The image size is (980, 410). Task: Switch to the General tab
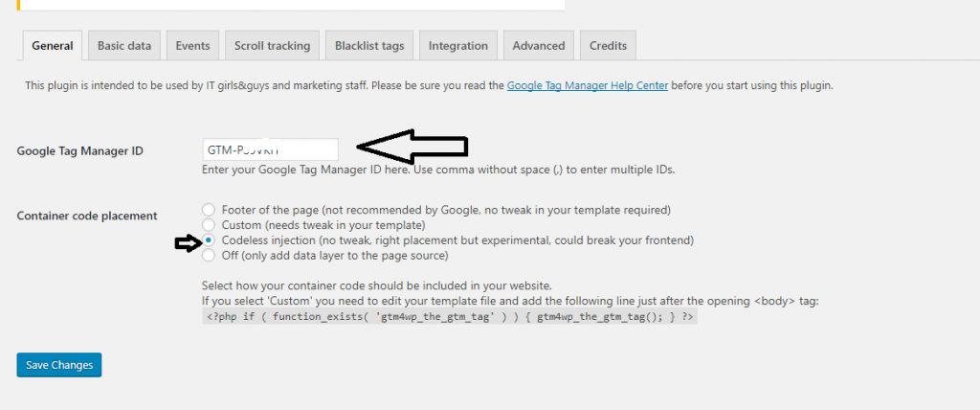[x=53, y=45]
